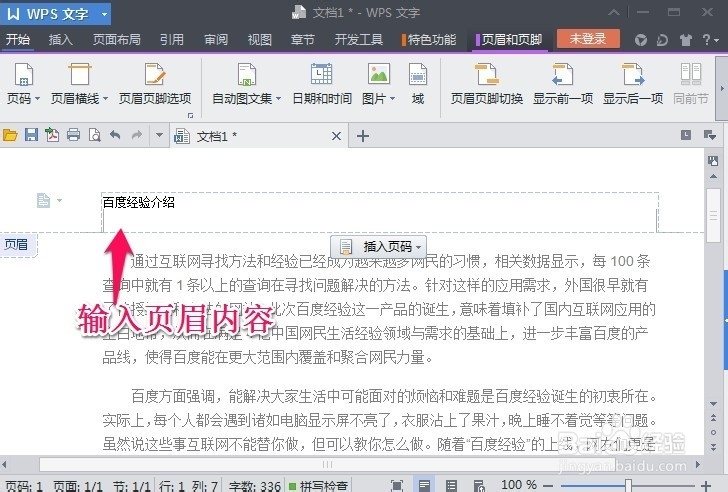Screen dimensions: 728x492
Task: Expand the quick access toolbar customize arrow
Action: click(159, 135)
